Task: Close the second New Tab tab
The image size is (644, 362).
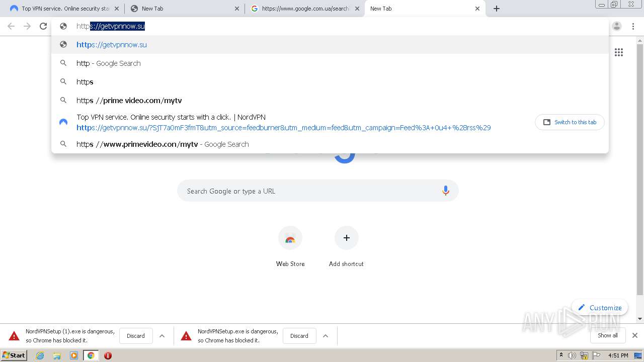Action: pos(237,9)
